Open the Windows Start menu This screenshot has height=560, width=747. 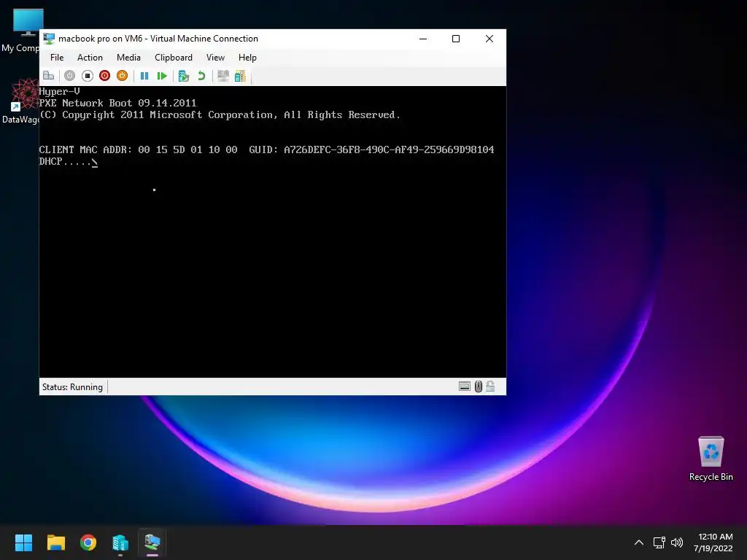click(23, 542)
